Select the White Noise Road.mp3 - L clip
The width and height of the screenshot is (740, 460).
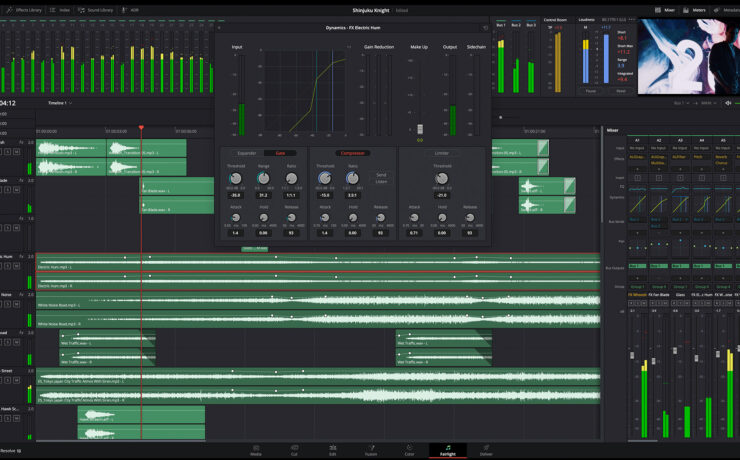pos(318,301)
